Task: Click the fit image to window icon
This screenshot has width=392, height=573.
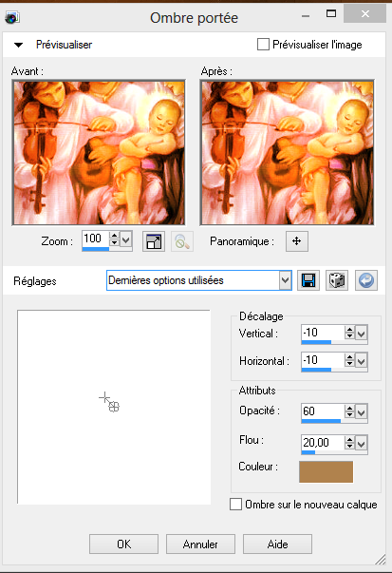Action: [x=154, y=241]
